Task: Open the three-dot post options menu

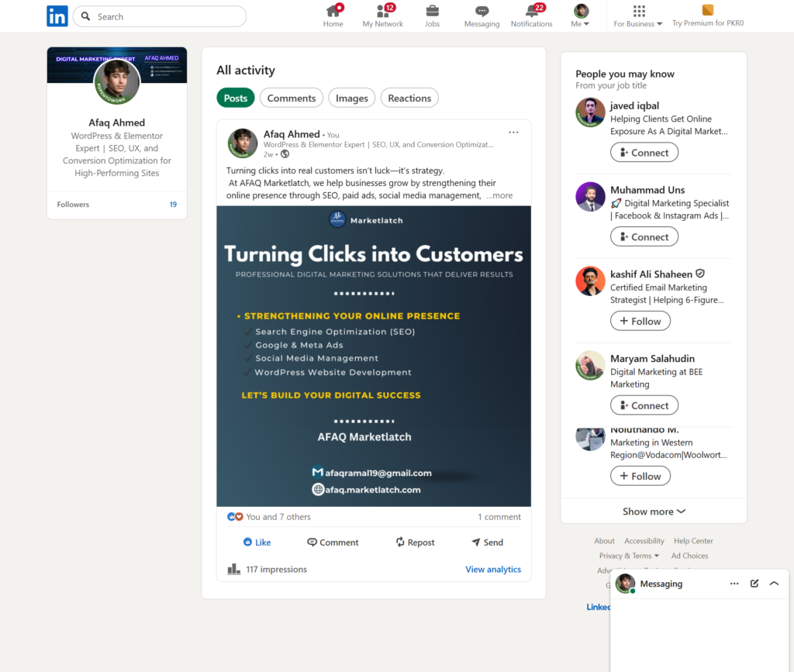Action: tap(513, 133)
